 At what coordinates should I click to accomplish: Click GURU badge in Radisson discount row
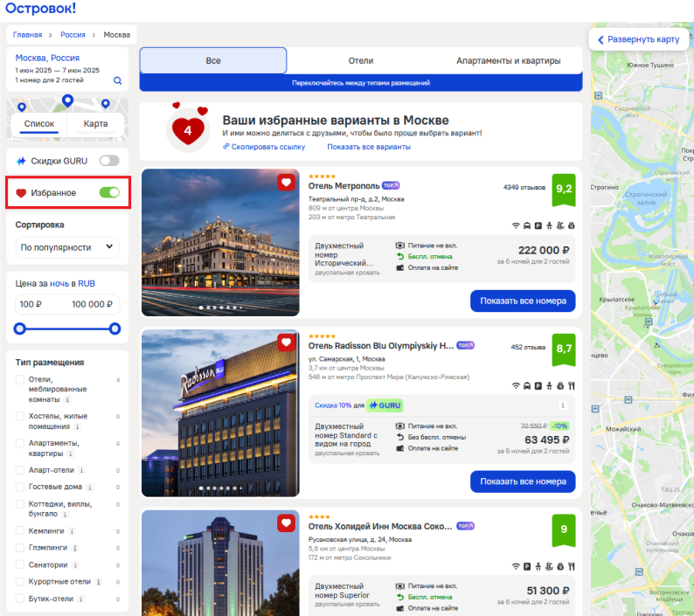(385, 405)
